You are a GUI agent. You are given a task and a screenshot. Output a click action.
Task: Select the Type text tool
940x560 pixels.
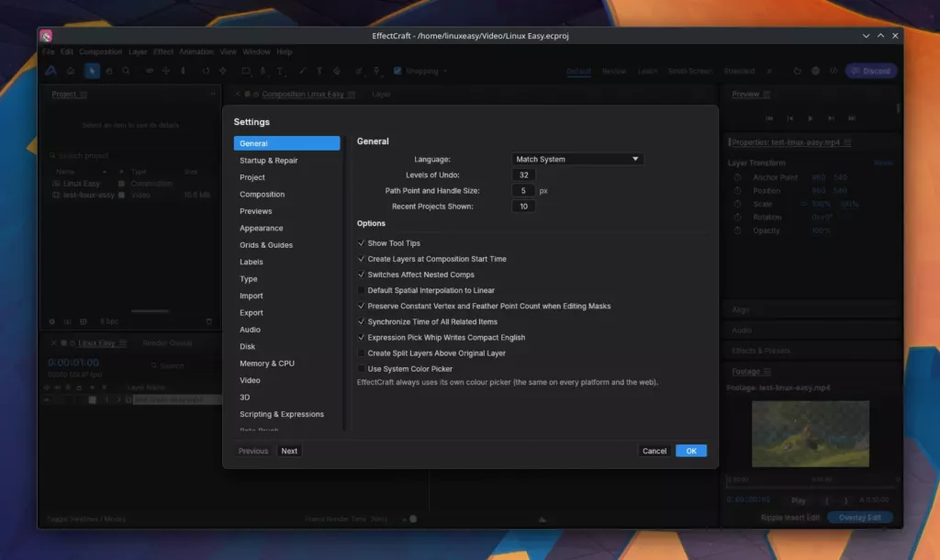coord(280,71)
